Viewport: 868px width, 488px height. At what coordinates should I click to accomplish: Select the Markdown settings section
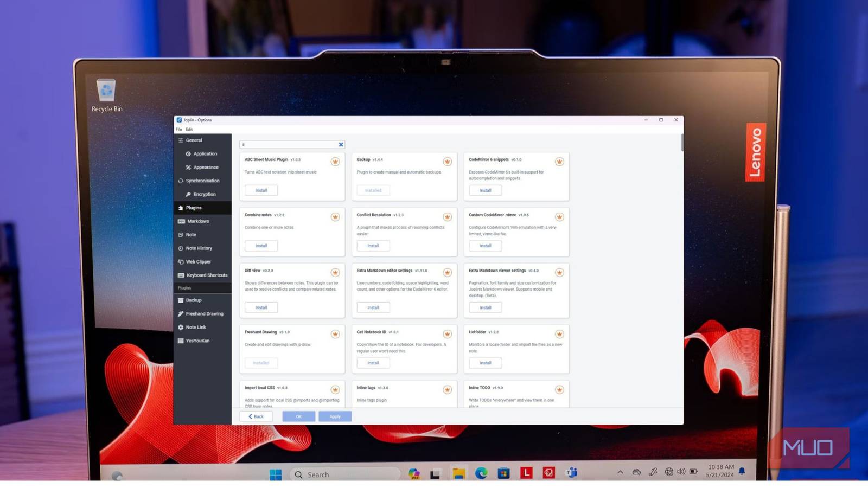point(197,221)
